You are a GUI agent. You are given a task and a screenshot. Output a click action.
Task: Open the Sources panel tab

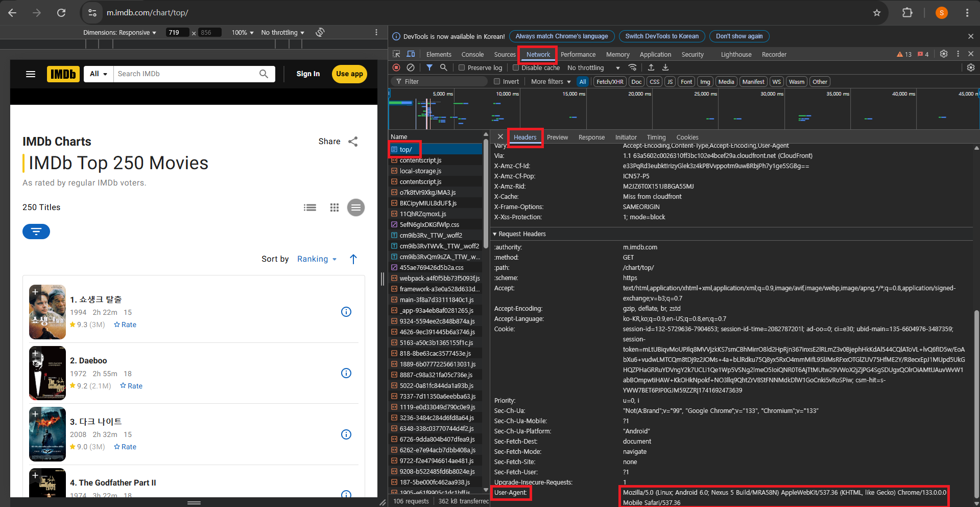(505, 54)
